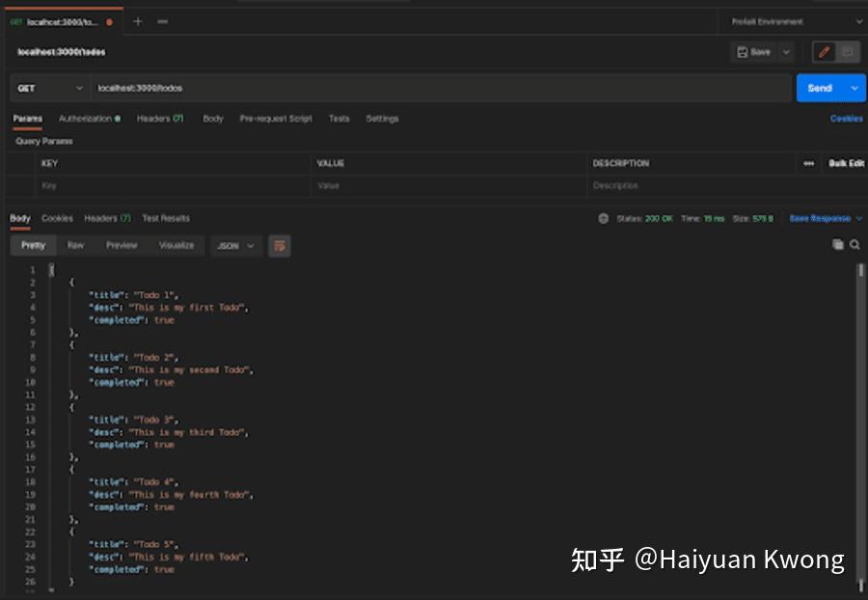This screenshot has height=600, width=868.
Task: Click the beautify code icon in the response editor
Action: click(x=279, y=246)
